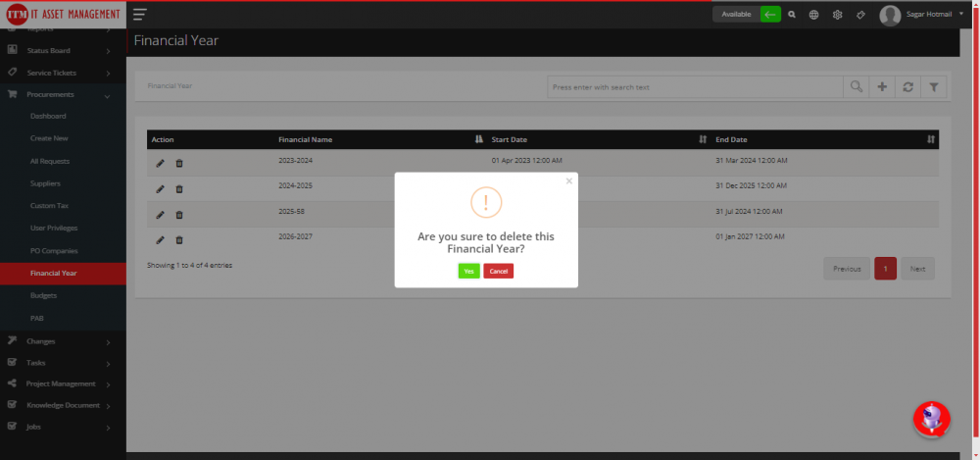The width and height of the screenshot is (980, 460).
Task: Focus the search text input field
Action: pyautogui.click(x=695, y=87)
